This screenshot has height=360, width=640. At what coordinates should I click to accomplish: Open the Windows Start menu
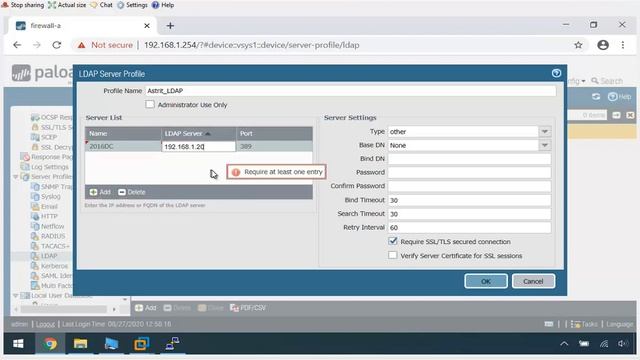[18, 344]
